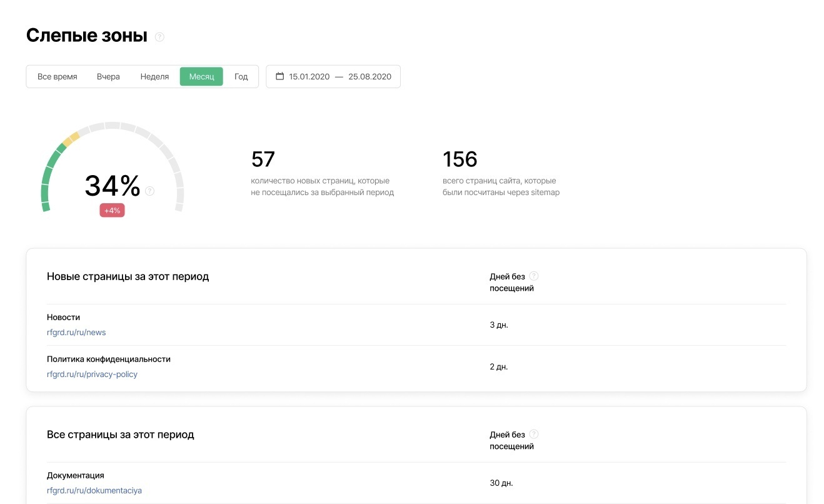Viewport: 824px width, 504px height.
Task: Select the Все время period tab
Action: click(58, 77)
